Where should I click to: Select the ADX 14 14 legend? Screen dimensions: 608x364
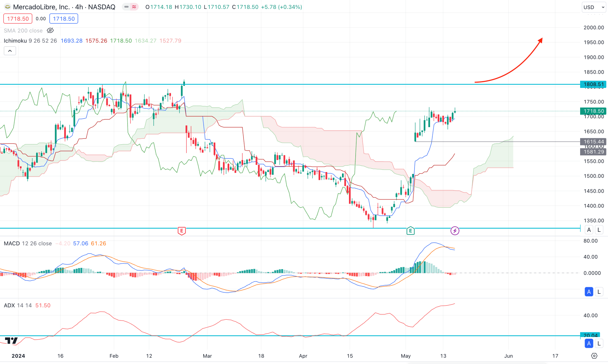18,305
